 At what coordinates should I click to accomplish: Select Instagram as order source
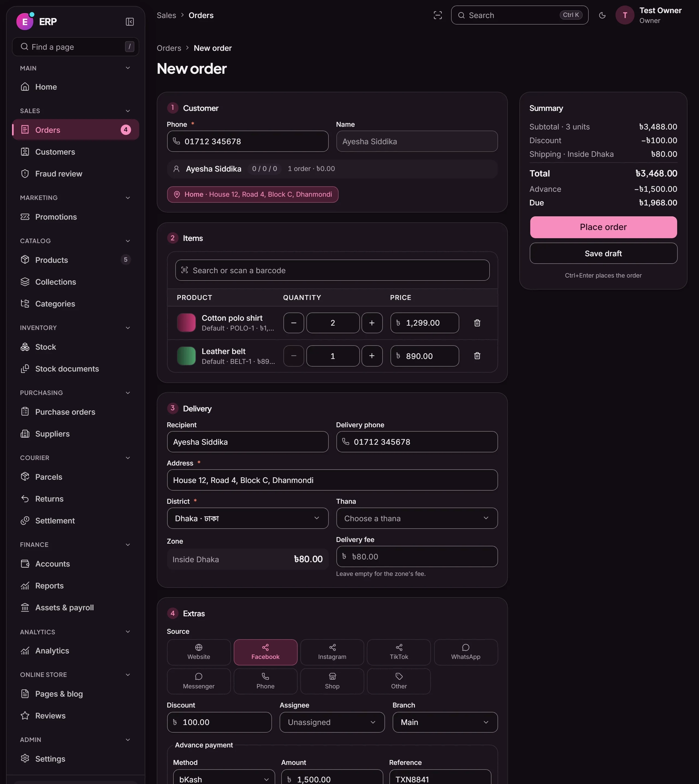tap(332, 652)
